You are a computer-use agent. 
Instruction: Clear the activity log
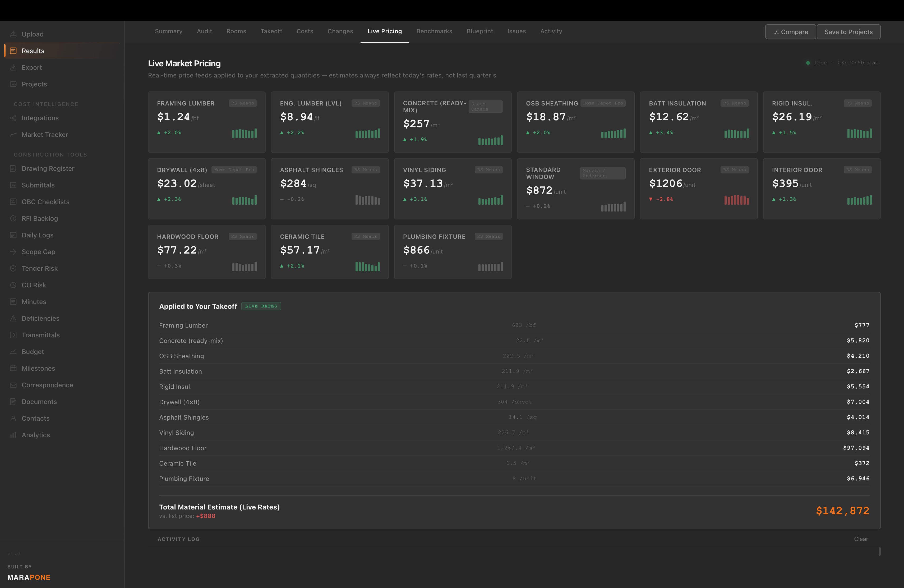[x=861, y=539]
